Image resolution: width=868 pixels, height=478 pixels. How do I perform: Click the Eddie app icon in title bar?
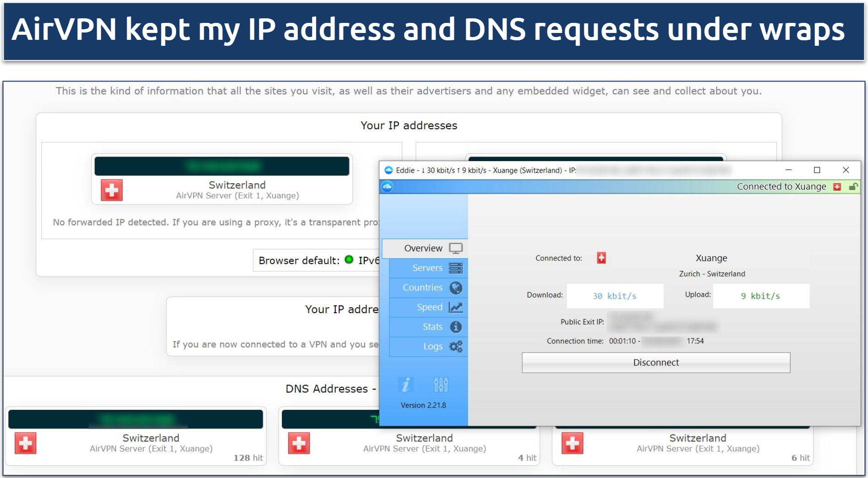point(388,170)
